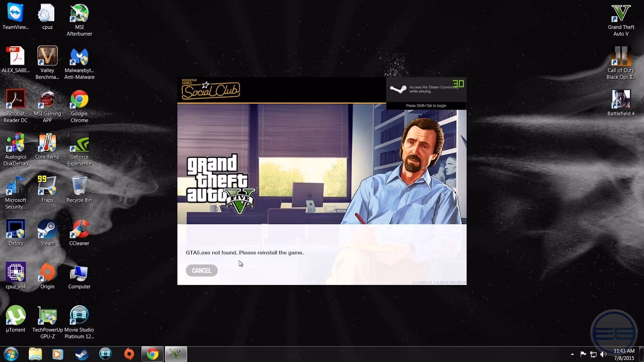Click the Steam icon in the taskbar
644x362 pixels.
[82, 354]
